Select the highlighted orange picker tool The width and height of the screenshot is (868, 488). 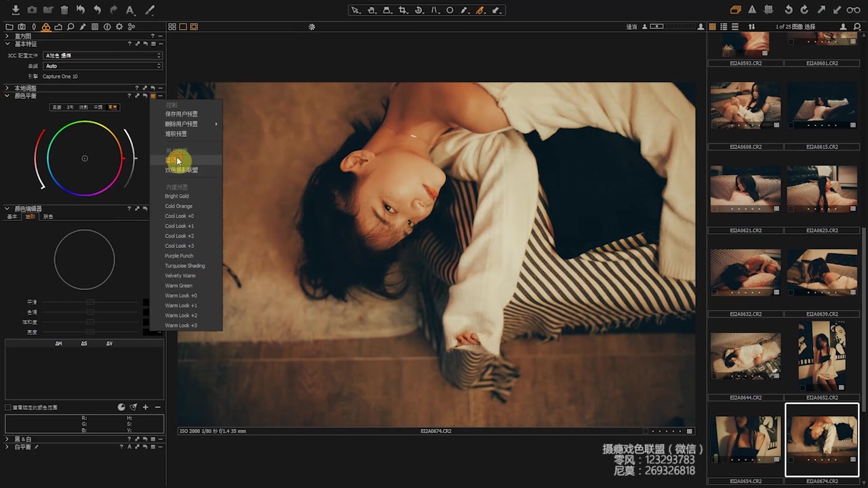point(481,10)
